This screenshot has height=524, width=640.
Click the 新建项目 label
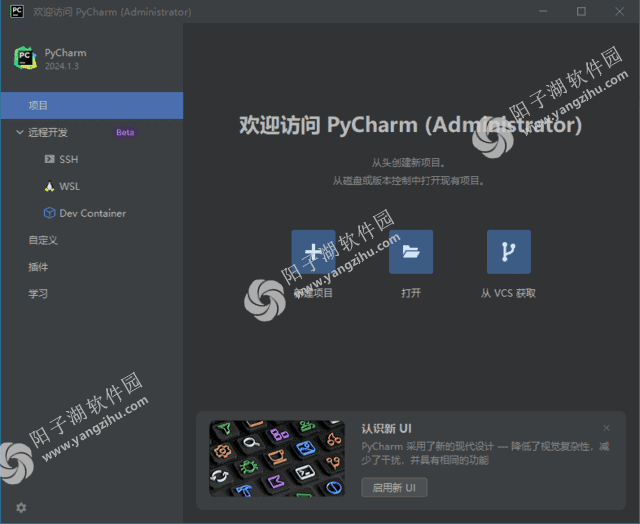pyautogui.click(x=313, y=293)
